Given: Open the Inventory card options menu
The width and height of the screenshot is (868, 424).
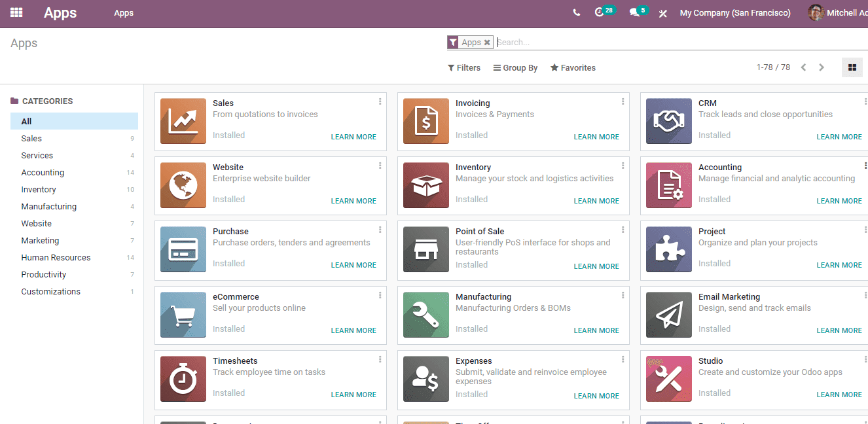Looking at the screenshot, I should click(623, 166).
